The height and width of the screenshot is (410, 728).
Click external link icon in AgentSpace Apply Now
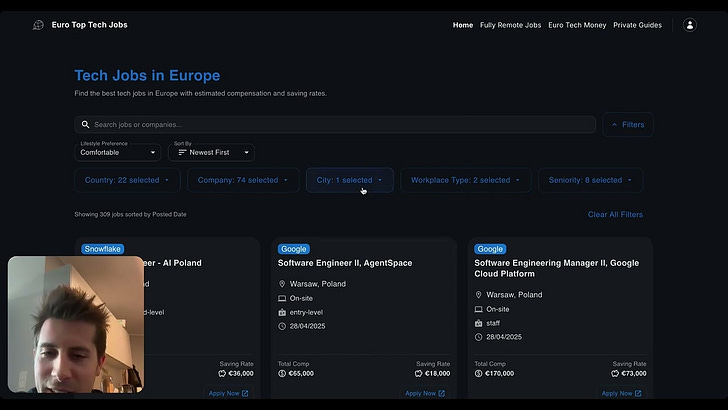(442, 393)
